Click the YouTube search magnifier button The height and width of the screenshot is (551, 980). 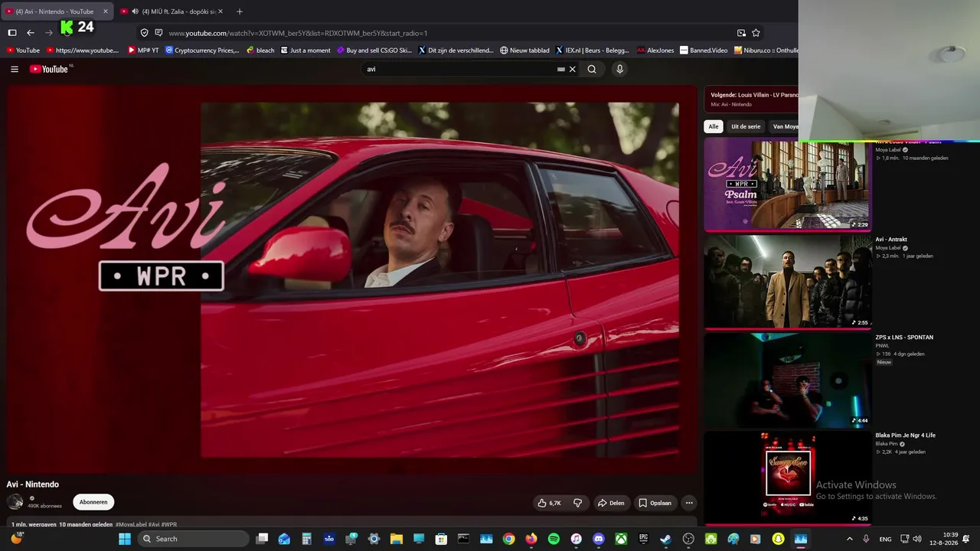pos(592,69)
